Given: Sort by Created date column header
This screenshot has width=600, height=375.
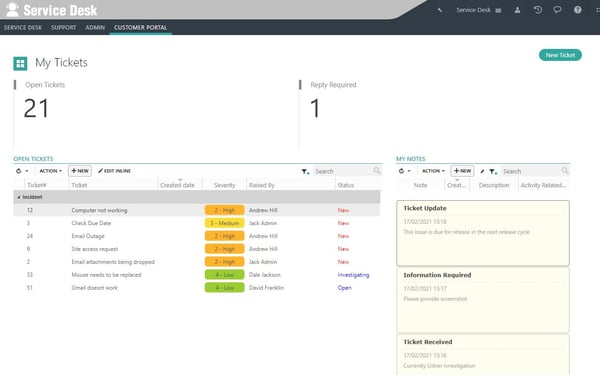Looking at the screenshot, I should 178,185.
